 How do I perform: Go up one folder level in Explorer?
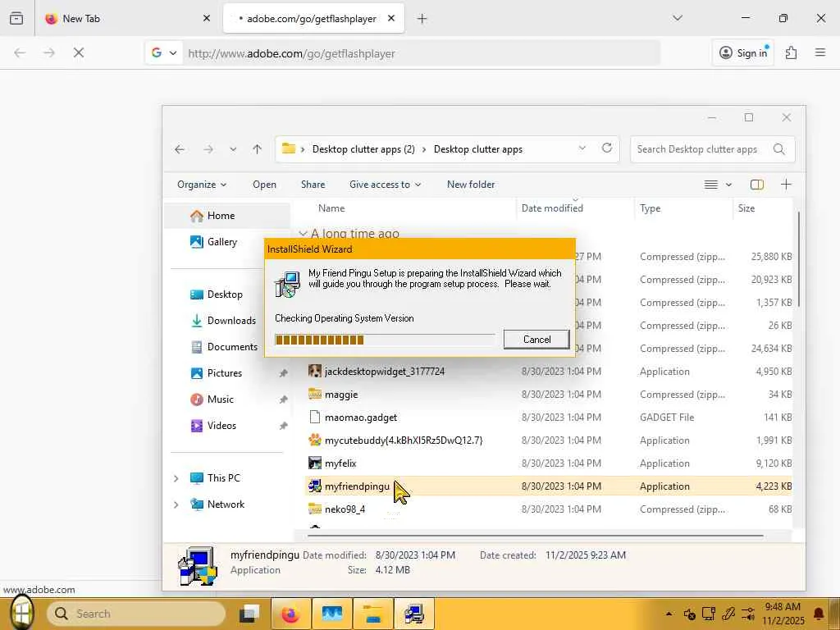(x=257, y=149)
